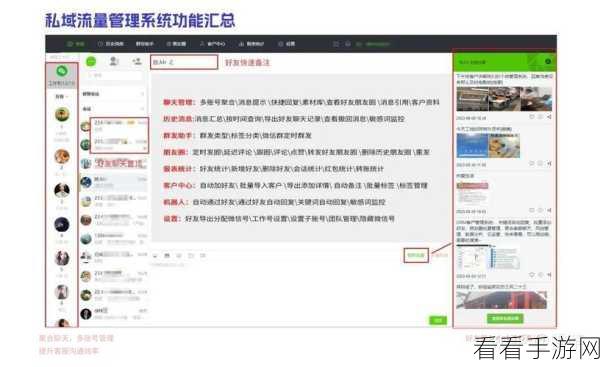Viewport: 600px width, 367px height.
Task: Open the chat row starting with 138
Action: pyautogui.click(x=114, y=238)
